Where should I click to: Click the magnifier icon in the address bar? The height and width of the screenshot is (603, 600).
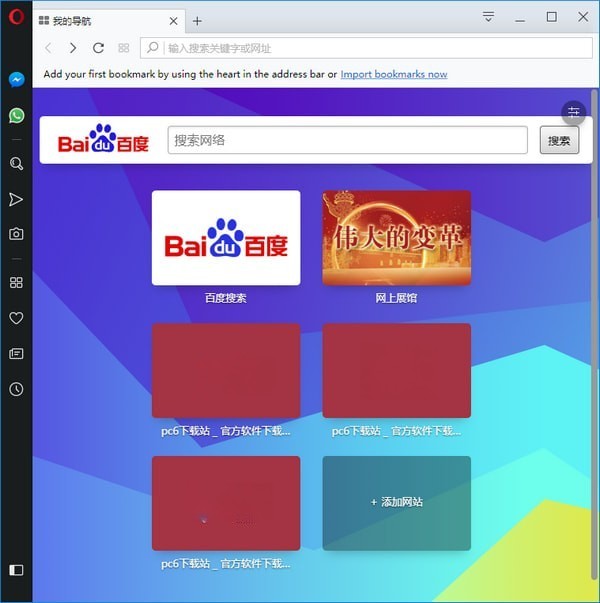click(153, 48)
